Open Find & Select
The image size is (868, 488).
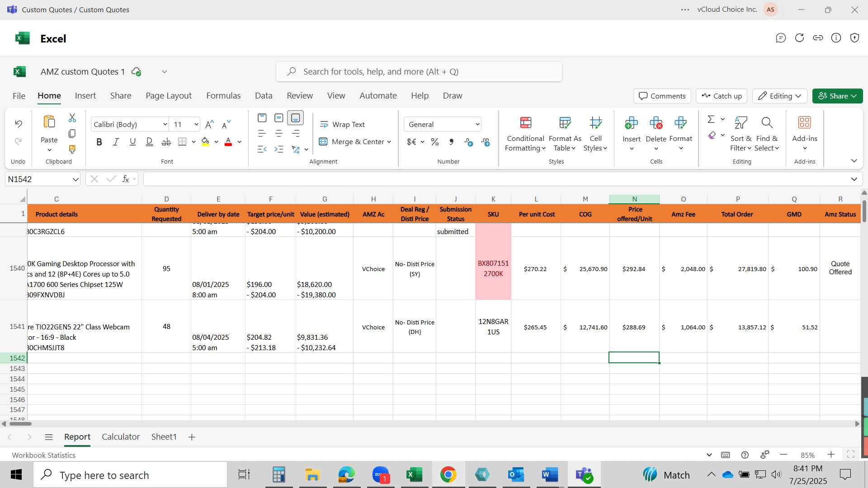(767, 134)
